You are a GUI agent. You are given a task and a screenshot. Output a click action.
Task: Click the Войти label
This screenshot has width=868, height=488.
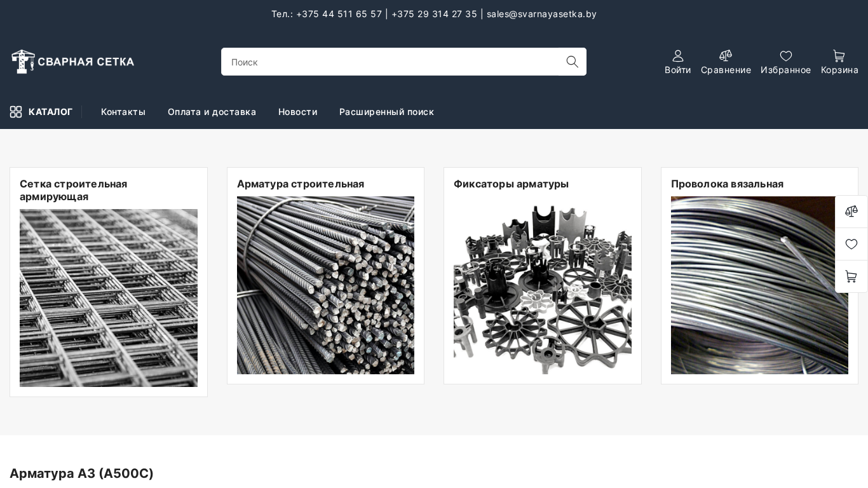[677, 70]
